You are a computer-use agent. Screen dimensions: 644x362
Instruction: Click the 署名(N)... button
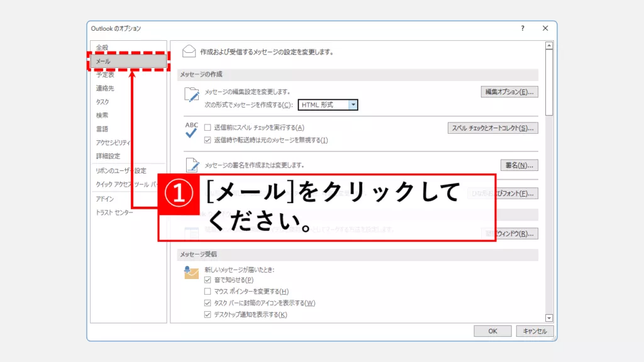(519, 165)
